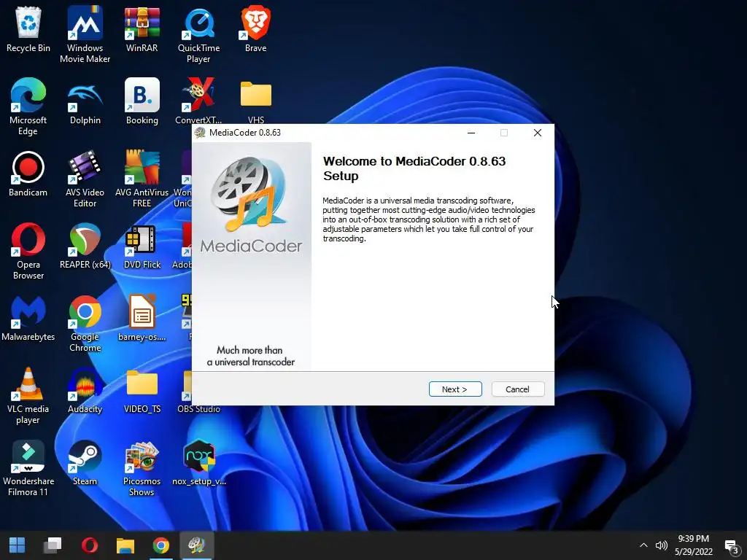
Task: Open File Explorer from the taskbar
Action: point(125,545)
